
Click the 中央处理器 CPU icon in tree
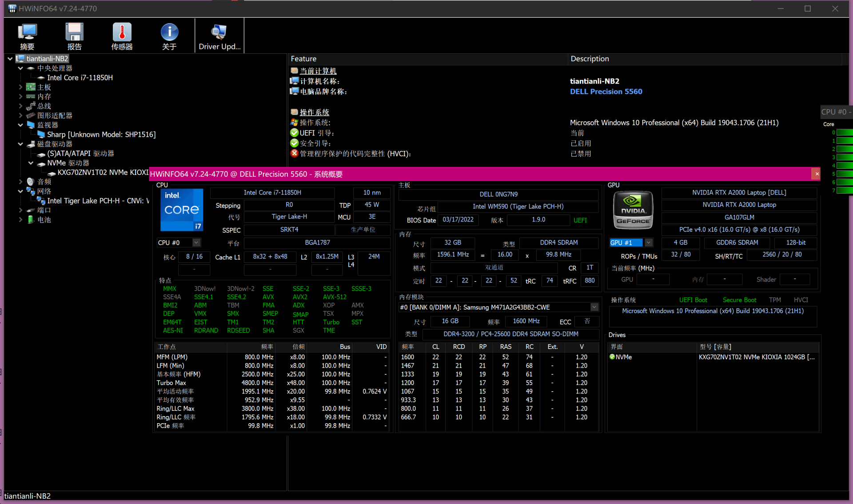[x=31, y=68]
